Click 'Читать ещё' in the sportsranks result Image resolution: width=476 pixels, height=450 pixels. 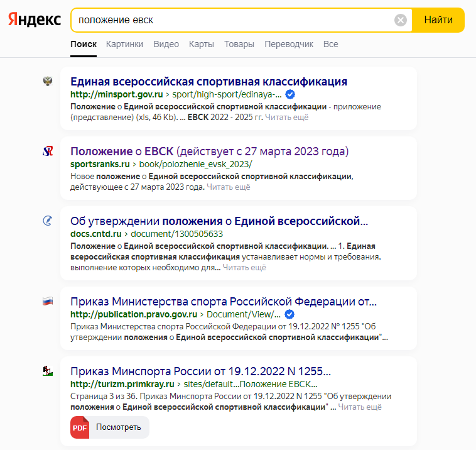tap(229, 187)
